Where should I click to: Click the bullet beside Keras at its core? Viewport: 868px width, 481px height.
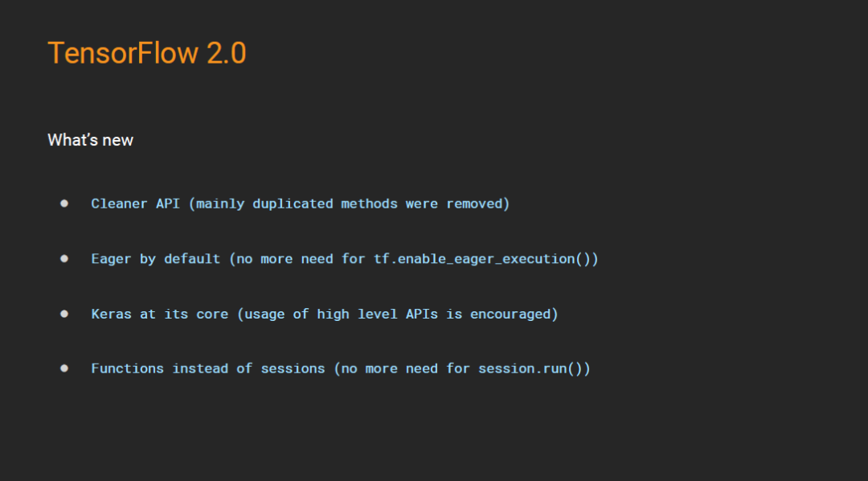[64, 313]
